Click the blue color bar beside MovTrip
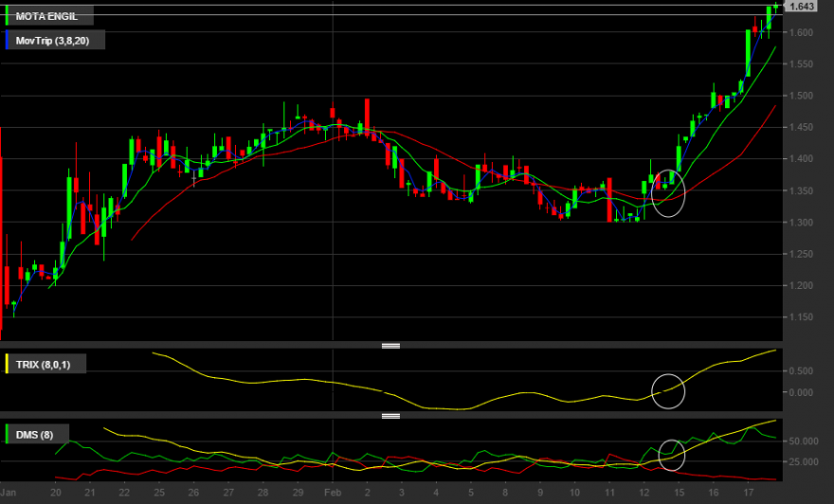834x504 pixels. [x=7, y=40]
